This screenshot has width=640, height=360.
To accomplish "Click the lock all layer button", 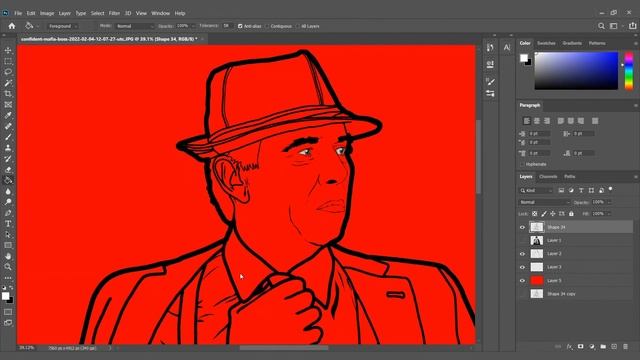I will pos(571,214).
